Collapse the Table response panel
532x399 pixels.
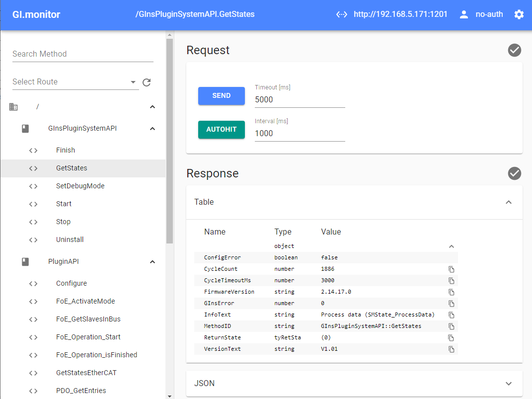508,202
